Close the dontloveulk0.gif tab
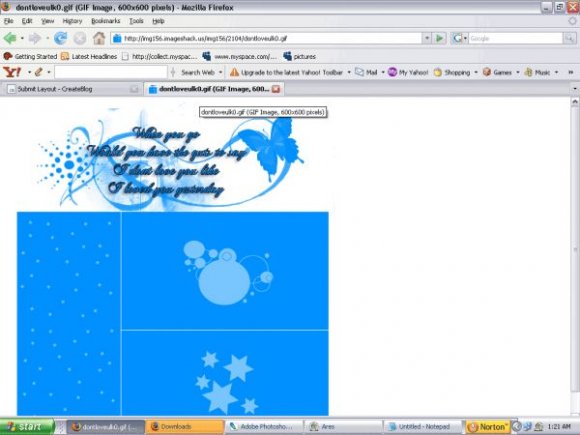The height and width of the screenshot is (435, 580). [x=276, y=89]
